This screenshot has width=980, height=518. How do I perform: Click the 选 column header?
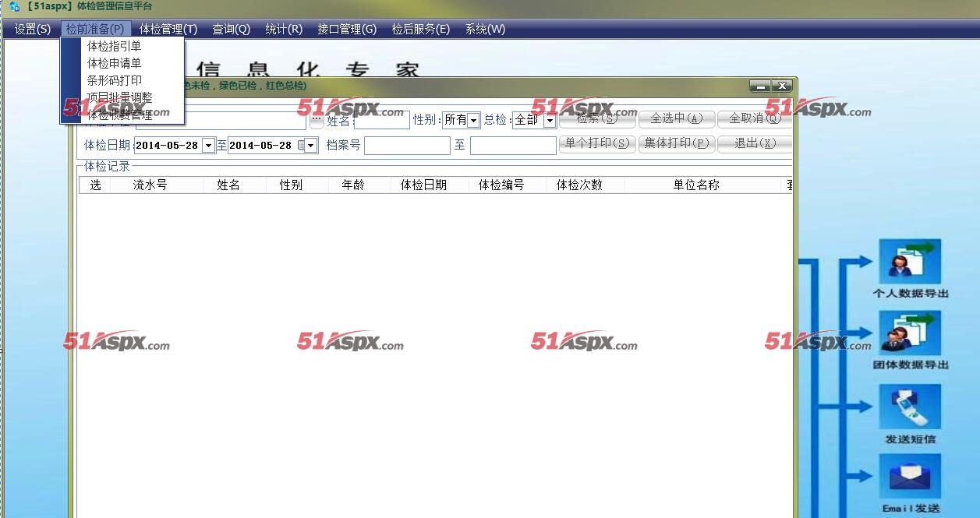pyautogui.click(x=95, y=185)
